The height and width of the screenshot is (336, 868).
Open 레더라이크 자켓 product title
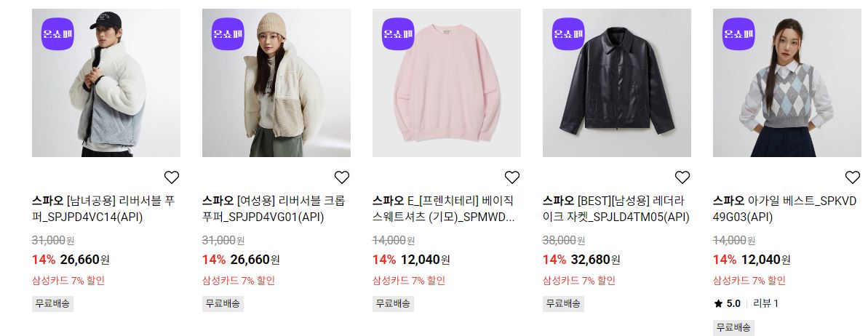tap(616, 209)
